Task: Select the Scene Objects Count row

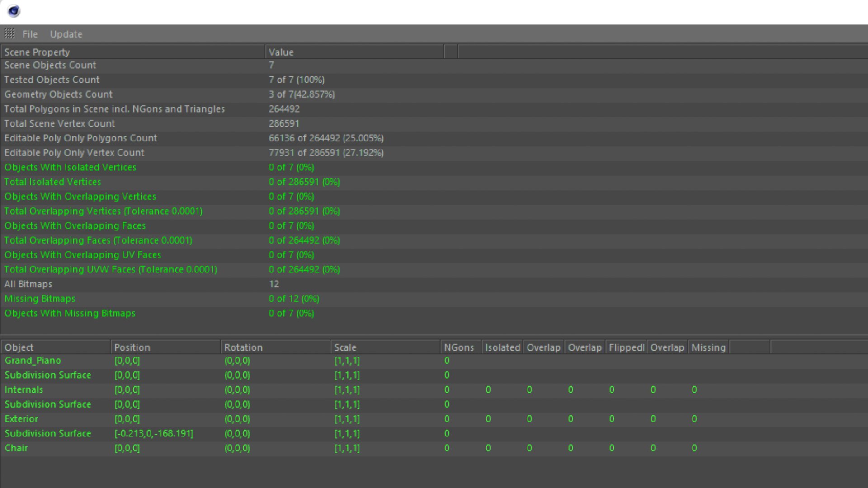Action: point(434,65)
